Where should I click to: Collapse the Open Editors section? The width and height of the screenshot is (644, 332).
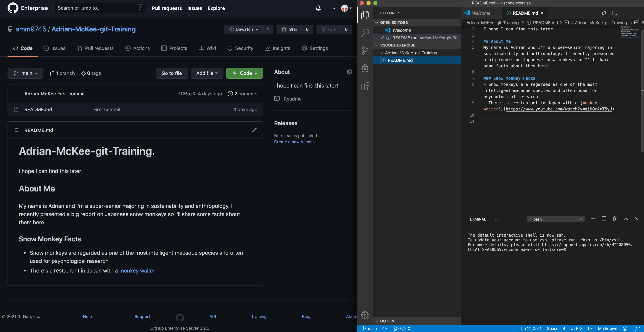(417, 23)
